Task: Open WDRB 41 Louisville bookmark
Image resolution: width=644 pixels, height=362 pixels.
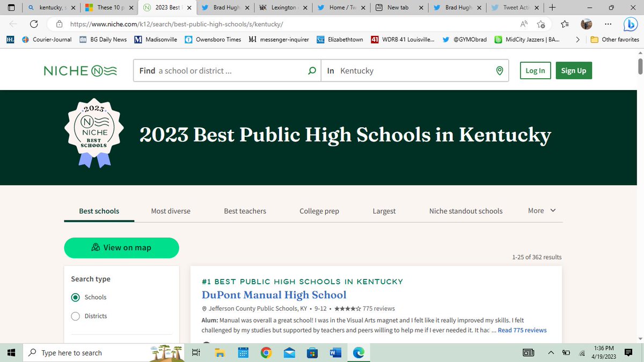Action: tap(402, 39)
